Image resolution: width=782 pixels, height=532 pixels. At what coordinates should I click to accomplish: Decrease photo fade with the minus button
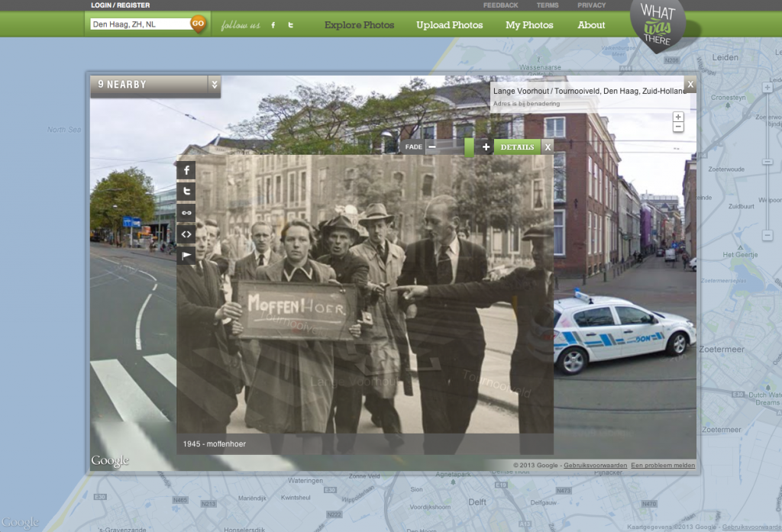pyautogui.click(x=432, y=147)
